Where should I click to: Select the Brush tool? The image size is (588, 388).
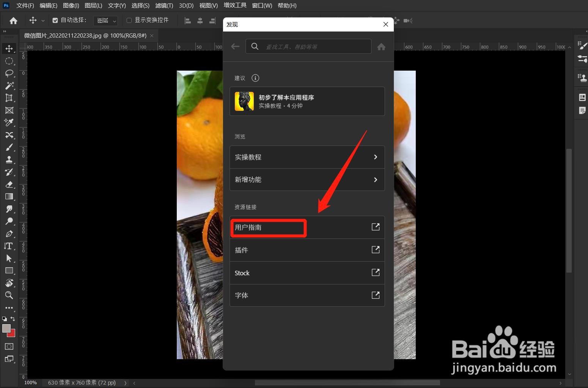9,147
